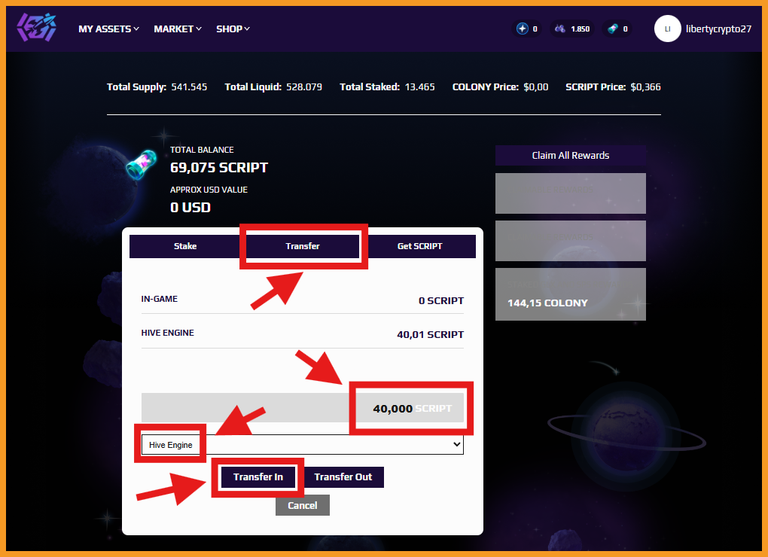Open the Hive Engine dropdown
This screenshot has height=557, width=768.
pyautogui.click(x=302, y=445)
